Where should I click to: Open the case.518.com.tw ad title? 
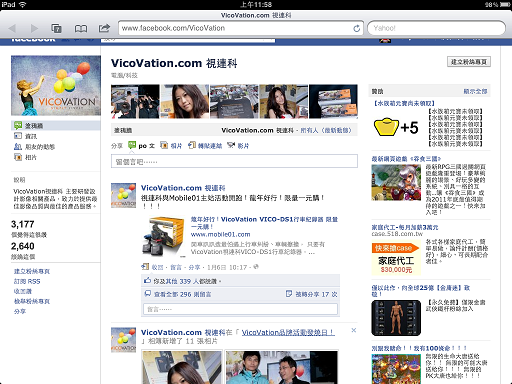pos(405,227)
